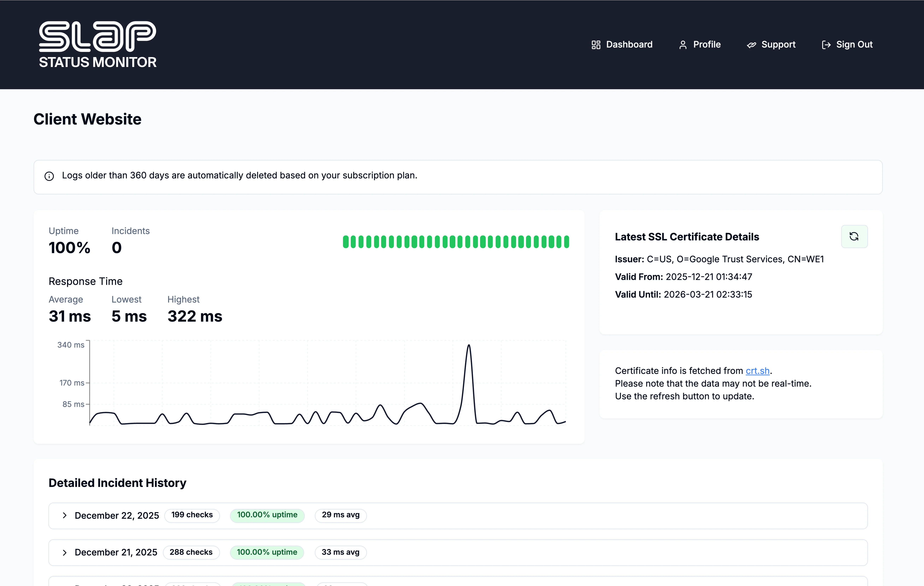Expand the December 22, 2025 incident row
Image resolution: width=924 pixels, height=586 pixels.
tap(64, 515)
